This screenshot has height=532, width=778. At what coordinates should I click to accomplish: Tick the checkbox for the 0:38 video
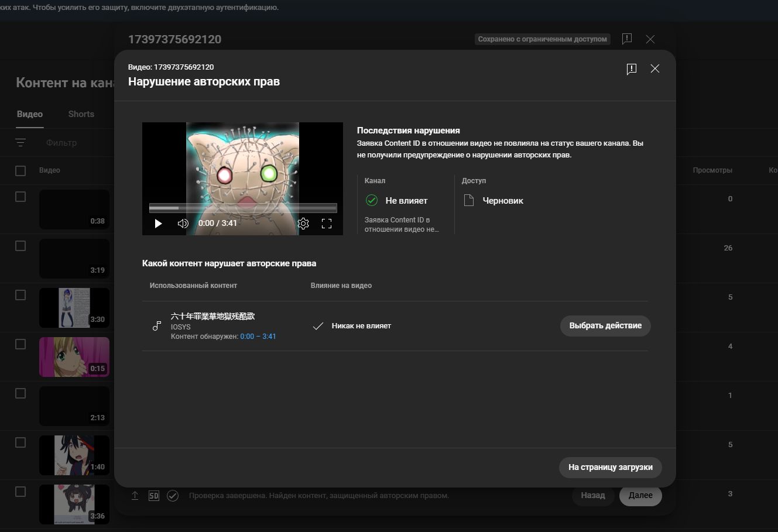tap(20, 197)
